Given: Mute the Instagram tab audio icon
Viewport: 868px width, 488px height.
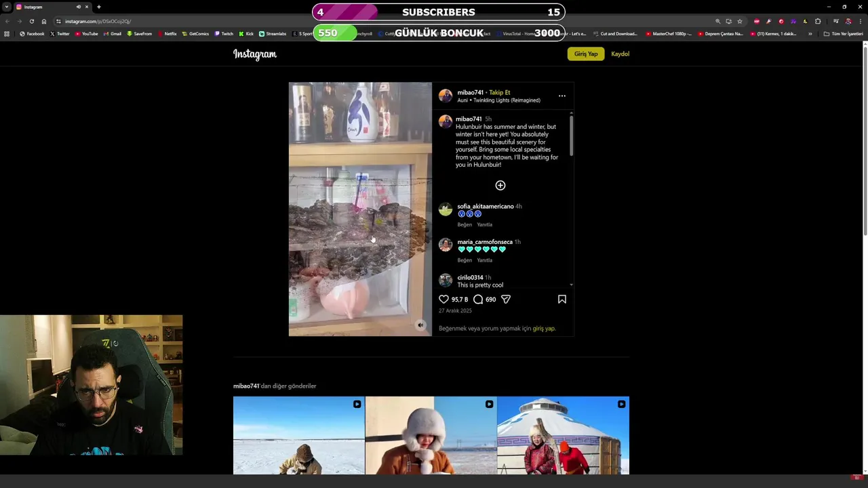Looking at the screenshot, I should [x=79, y=7].
